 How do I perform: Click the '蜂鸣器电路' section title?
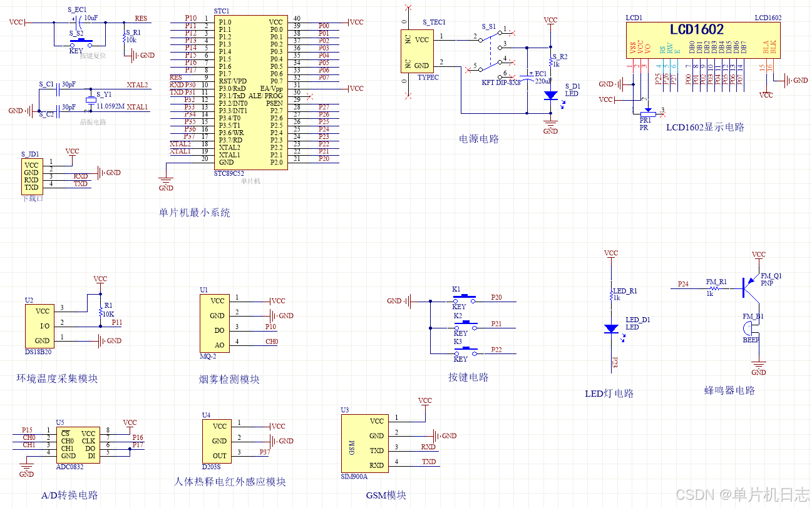tap(729, 390)
